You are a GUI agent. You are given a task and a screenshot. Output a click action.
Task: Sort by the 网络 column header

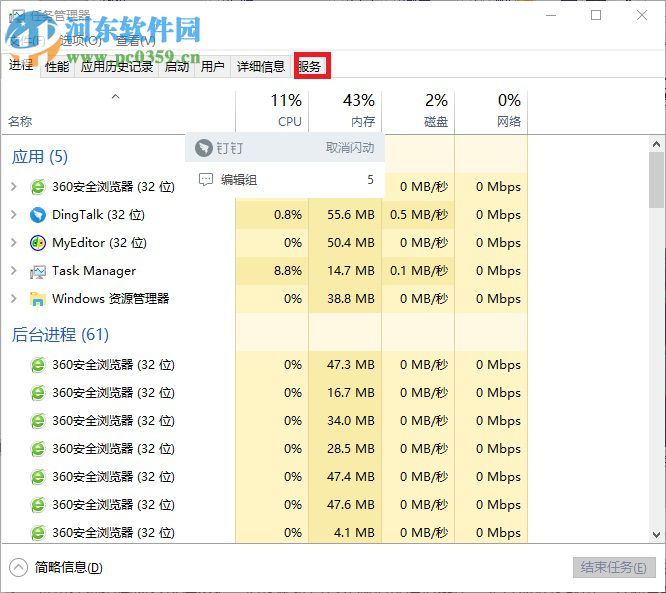pyautogui.click(x=491, y=110)
